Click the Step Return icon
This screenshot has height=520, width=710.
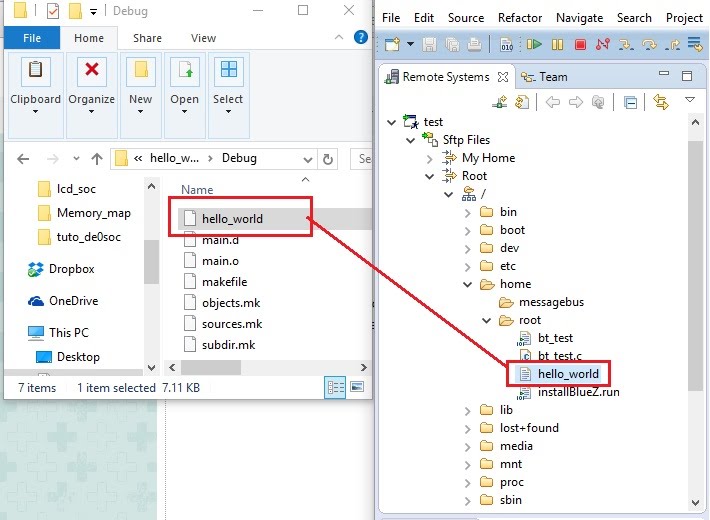(672, 44)
